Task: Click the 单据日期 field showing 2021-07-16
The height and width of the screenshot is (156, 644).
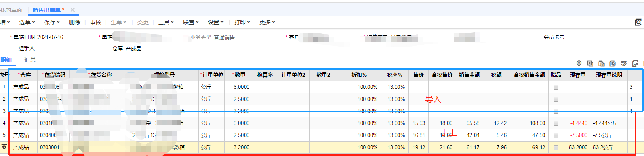Action: coord(59,37)
